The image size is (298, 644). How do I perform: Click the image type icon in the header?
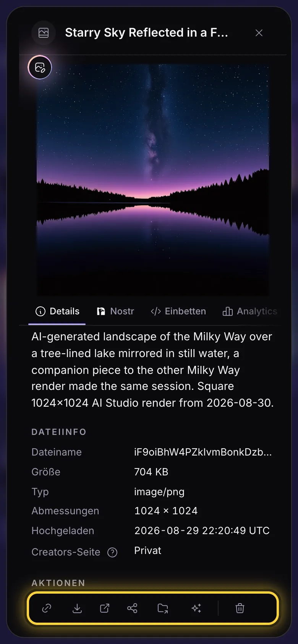coord(44,33)
